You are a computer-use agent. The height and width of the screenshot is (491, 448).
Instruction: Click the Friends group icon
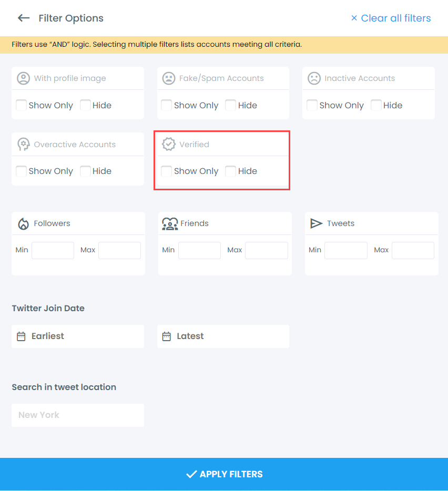[170, 223]
